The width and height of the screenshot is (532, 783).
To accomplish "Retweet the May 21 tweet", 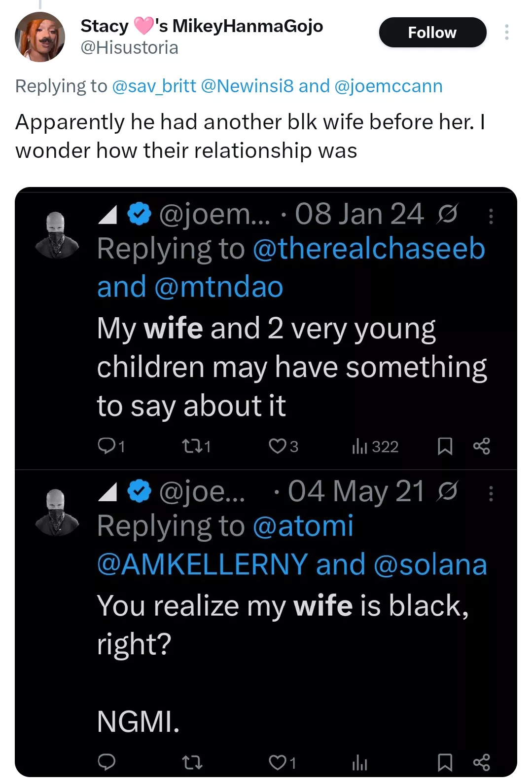I will [192, 763].
